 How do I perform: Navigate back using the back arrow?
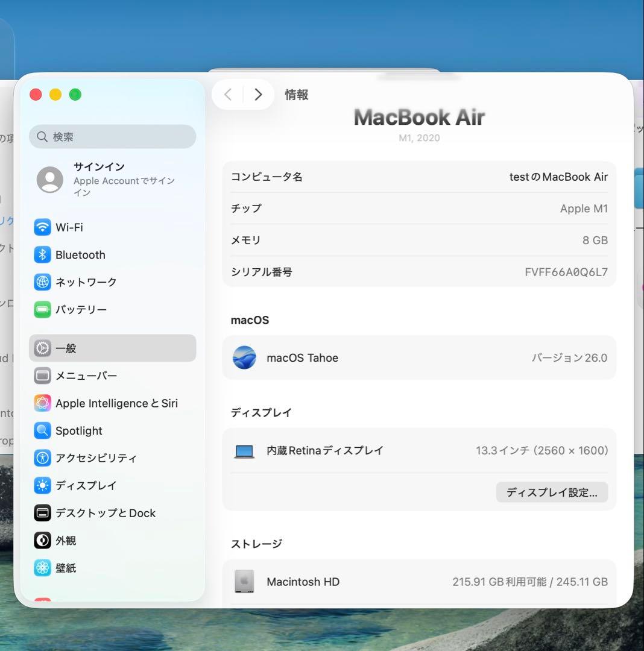point(227,95)
